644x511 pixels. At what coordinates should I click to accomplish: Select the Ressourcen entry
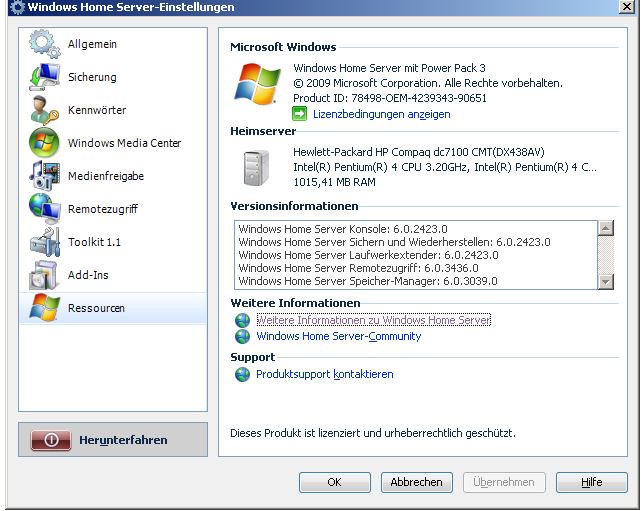coord(113,308)
